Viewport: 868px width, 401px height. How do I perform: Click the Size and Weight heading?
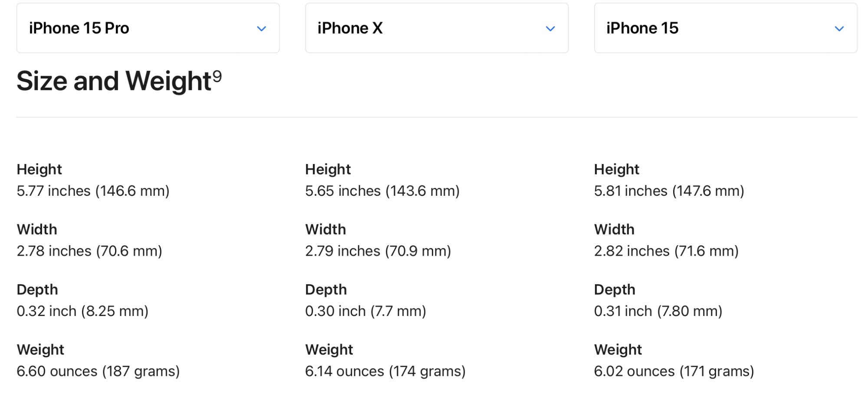point(114,81)
